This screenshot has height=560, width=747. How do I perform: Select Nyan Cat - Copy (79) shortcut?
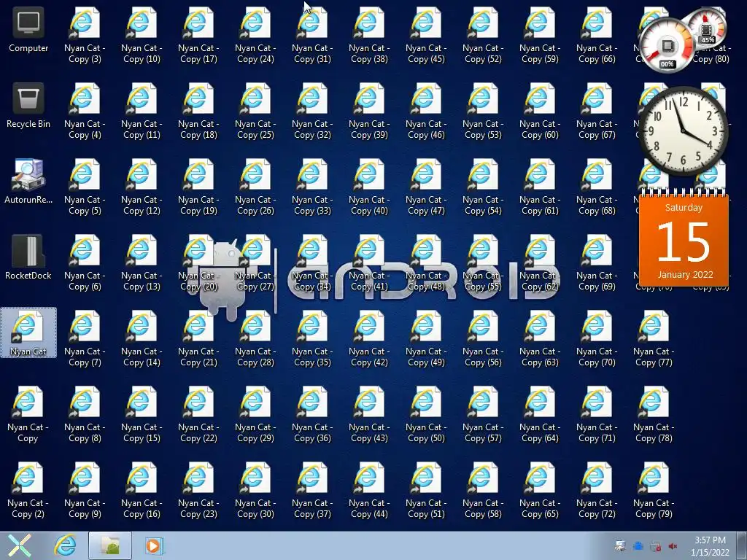tap(654, 490)
